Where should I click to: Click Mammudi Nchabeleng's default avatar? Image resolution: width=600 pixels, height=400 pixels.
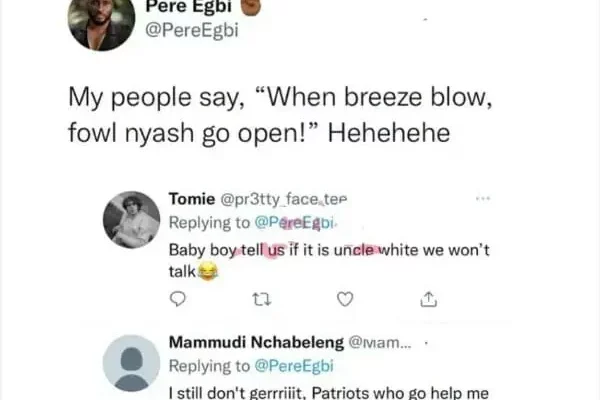131,362
